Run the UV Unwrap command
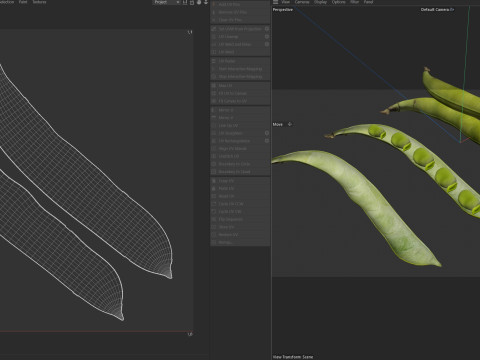The width and height of the screenshot is (480, 360). coord(237,37)
